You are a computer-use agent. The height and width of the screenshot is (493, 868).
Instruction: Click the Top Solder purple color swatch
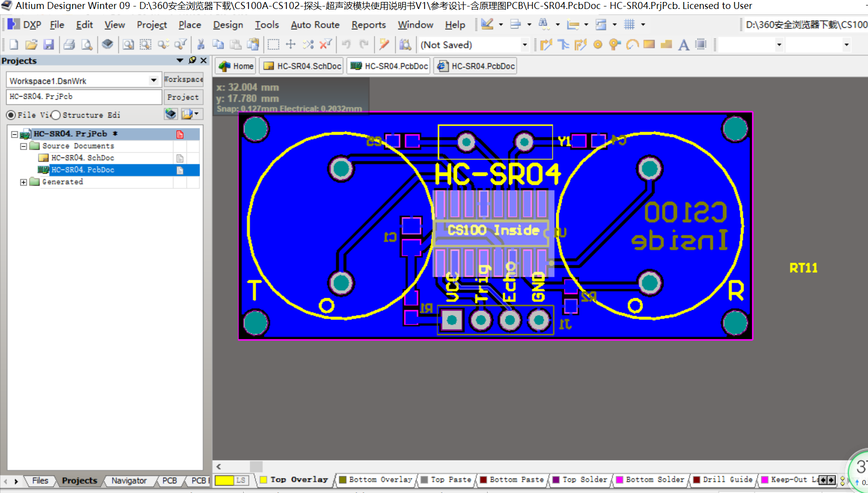[x=556, y=480]
